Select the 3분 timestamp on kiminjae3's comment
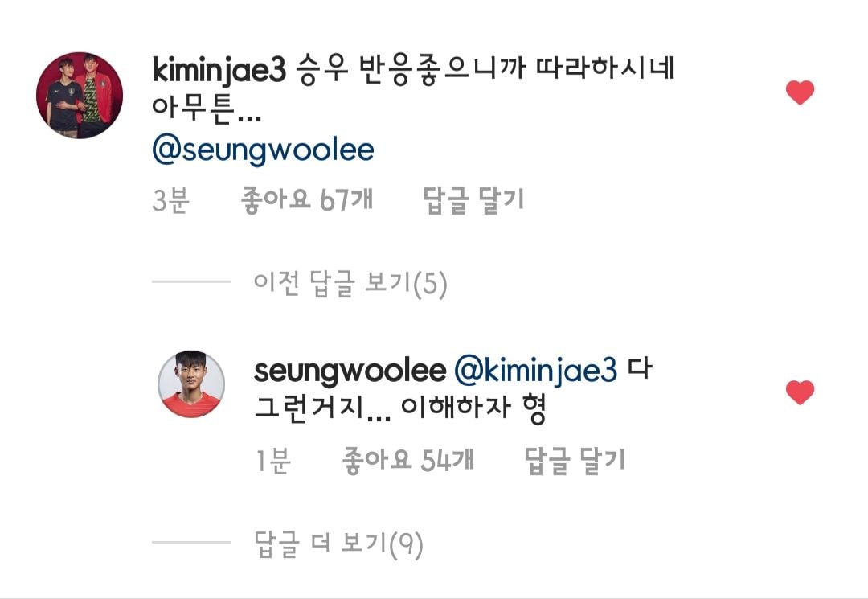This screenshot has width=868, height=599. (171, 200)
